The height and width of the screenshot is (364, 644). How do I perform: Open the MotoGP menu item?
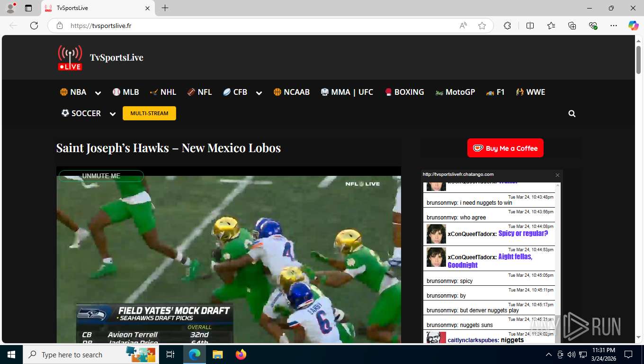455,92
